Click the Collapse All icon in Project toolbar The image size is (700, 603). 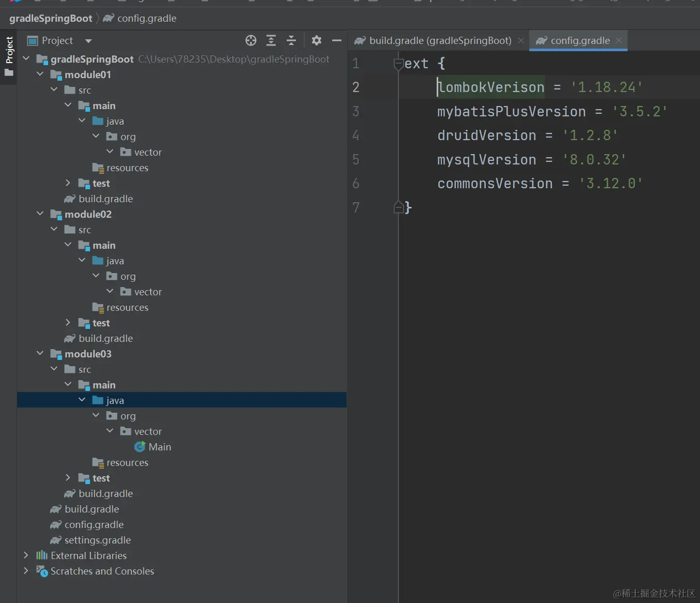point(291,40)
